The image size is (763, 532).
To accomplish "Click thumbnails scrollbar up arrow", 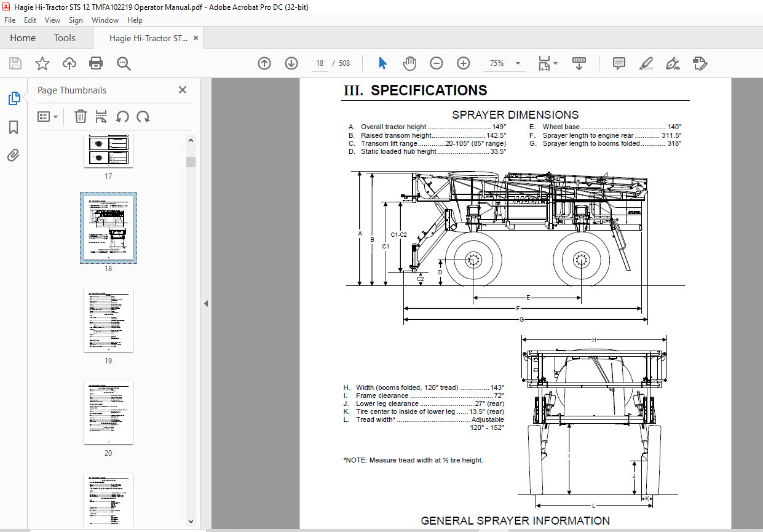I will tap(191, 140).
